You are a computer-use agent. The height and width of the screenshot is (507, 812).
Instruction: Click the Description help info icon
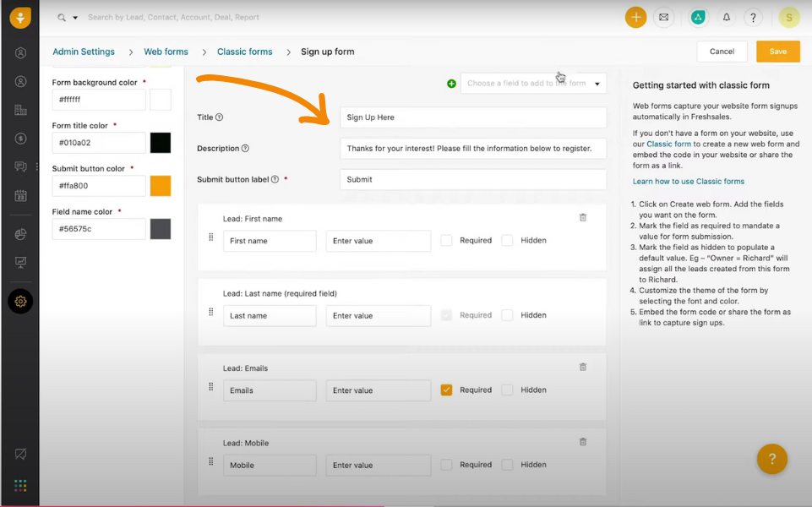[246, 148]
